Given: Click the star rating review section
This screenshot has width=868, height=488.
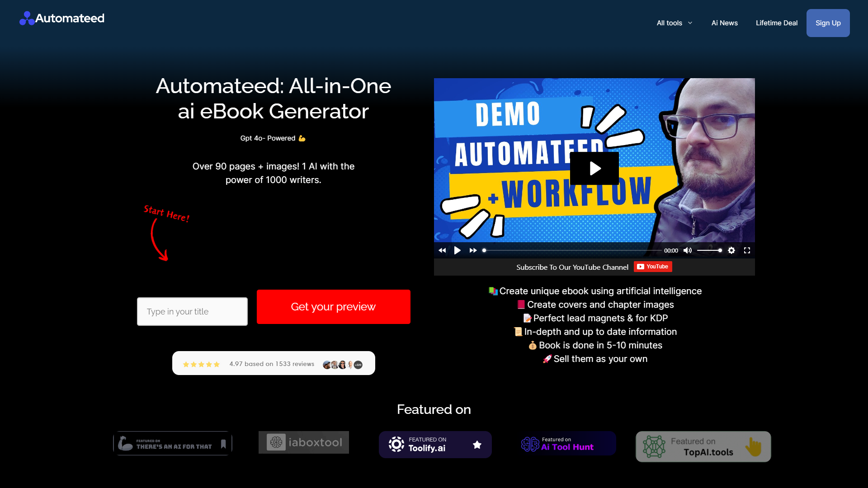Looking at the screenshot, I should tap(273, 364).
